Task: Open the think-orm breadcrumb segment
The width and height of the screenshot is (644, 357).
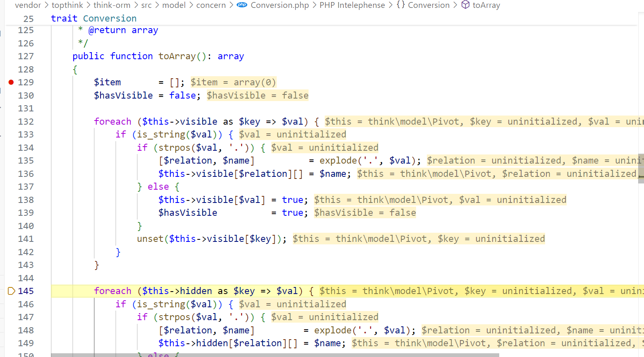Action: tap(112, 5)
